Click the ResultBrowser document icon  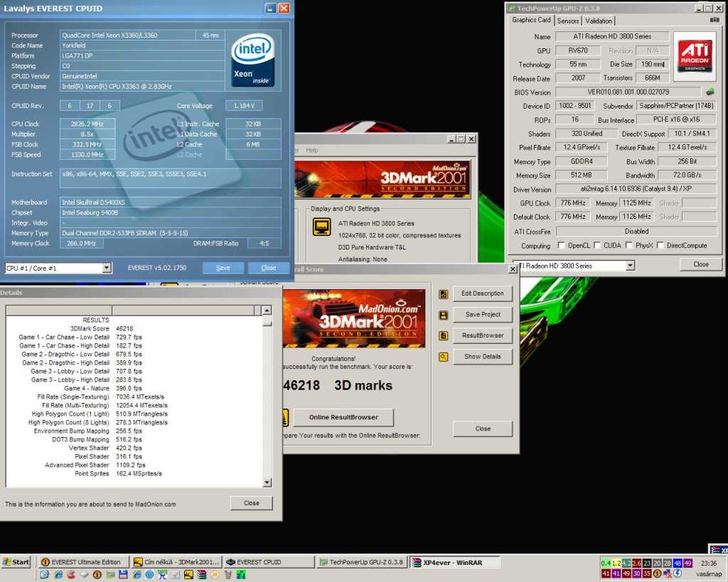coord(444,335)
